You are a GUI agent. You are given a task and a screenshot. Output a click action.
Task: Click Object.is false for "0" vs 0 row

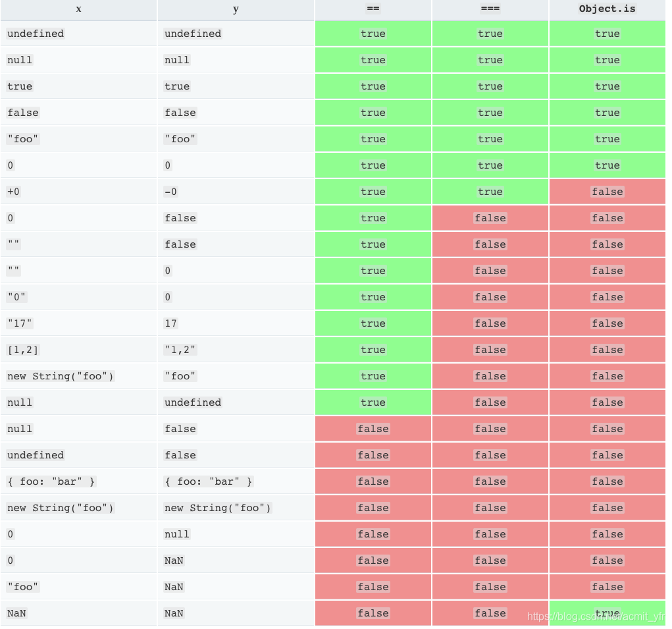(607, 297)
